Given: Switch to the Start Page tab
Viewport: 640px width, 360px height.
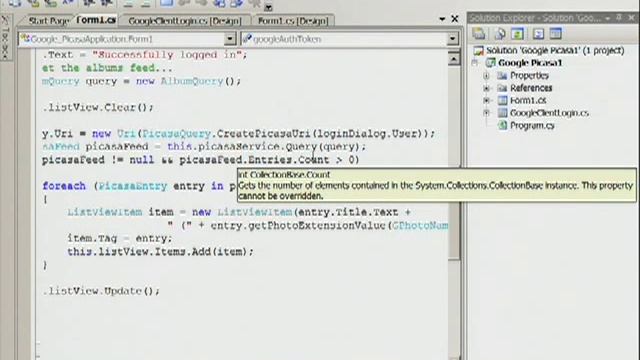Looking at the screenshot, I should tap(49, 20).
